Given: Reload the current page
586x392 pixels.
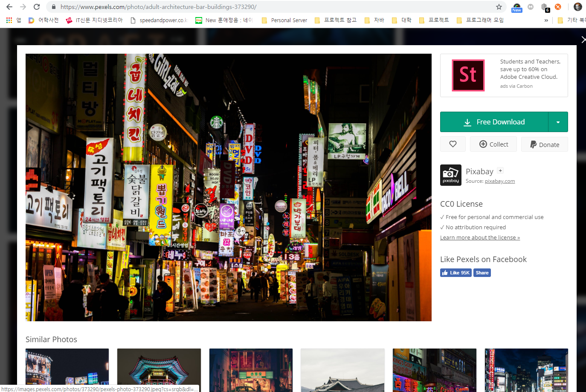Looking at the screenshot, I should click(37, 7).
